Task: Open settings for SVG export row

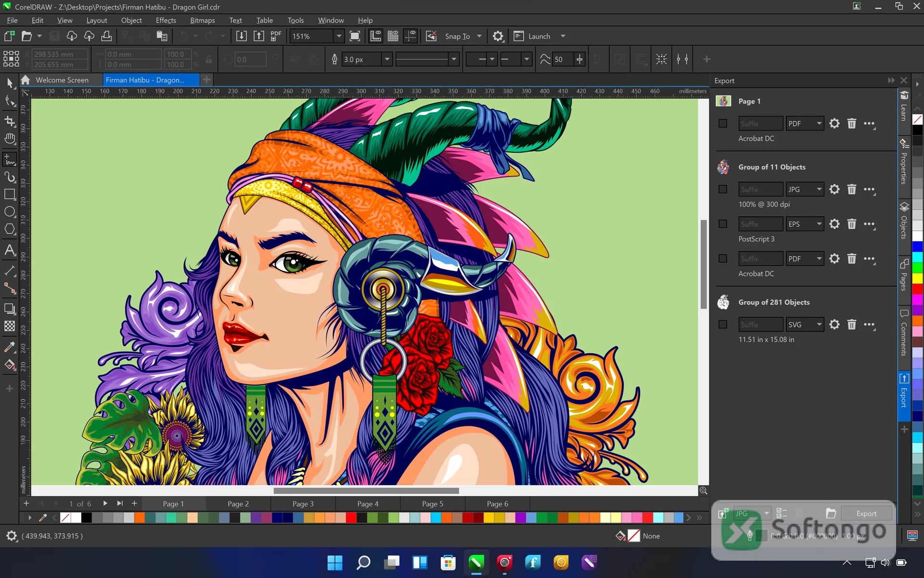Action: pyautogui.click(x=834, y=325)
